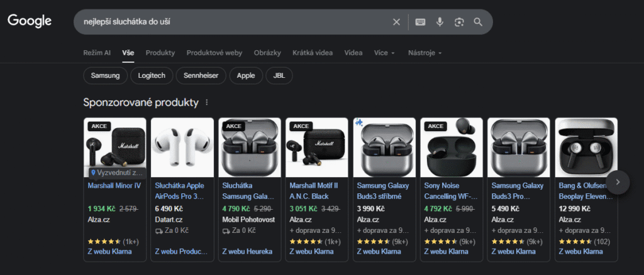Open Google Lens image search
Screen dimensions: 644x275
(459, 22)
